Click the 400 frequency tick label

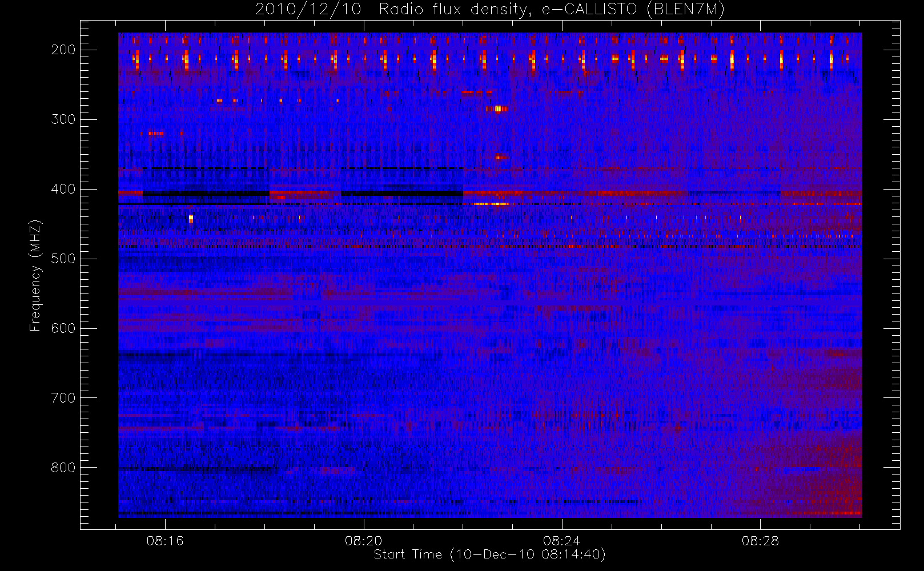click(x=63, y=189)
